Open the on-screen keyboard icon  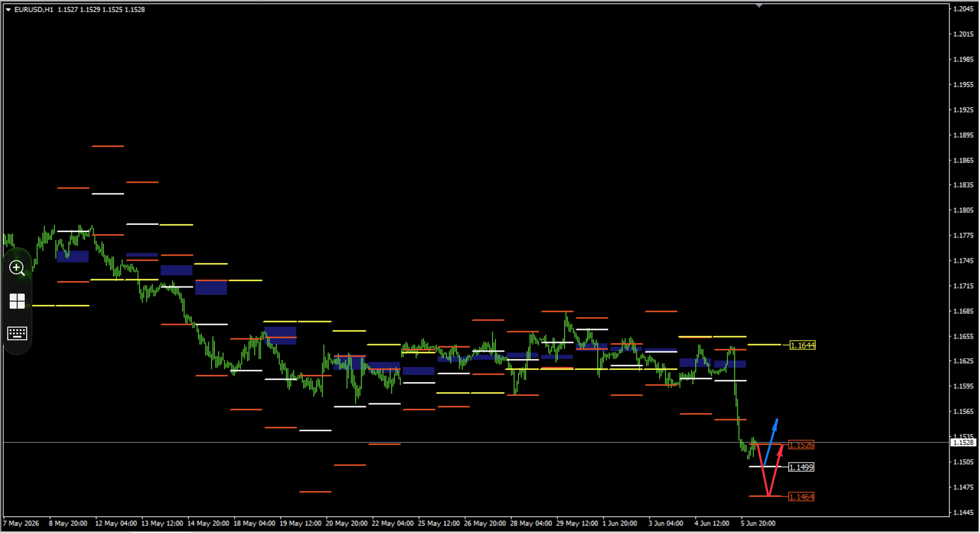17,333
